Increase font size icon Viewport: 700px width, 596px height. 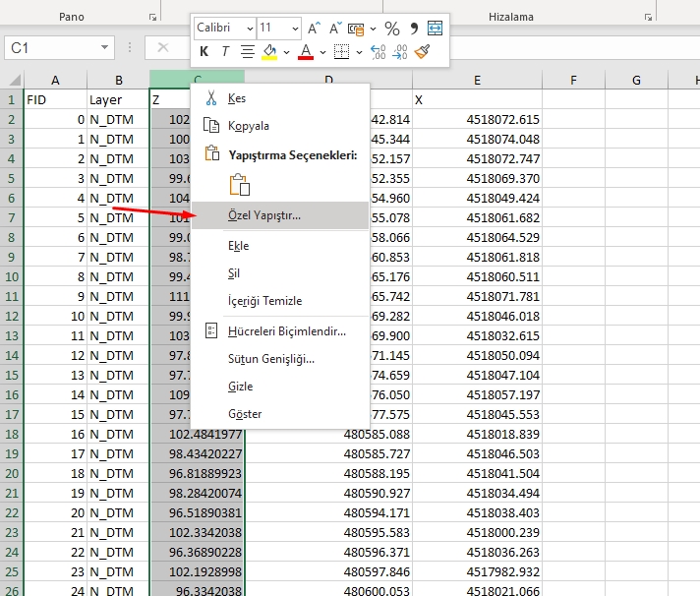point(315,29)
